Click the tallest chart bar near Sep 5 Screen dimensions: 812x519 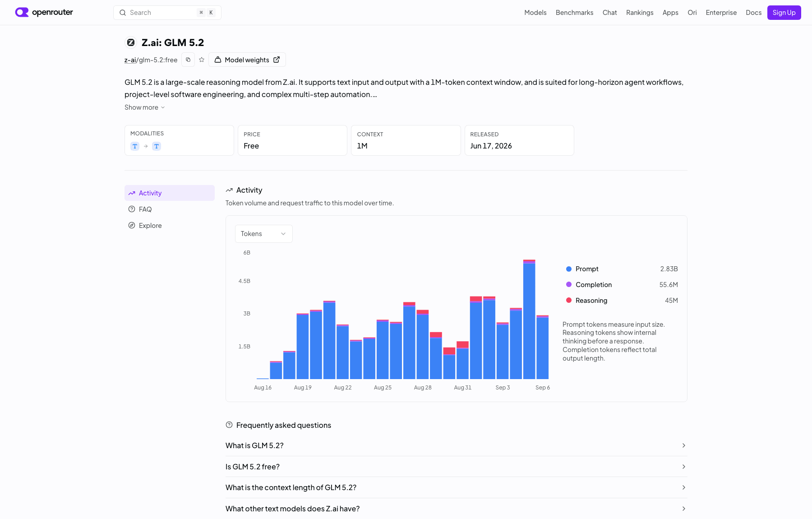(529, 320)
